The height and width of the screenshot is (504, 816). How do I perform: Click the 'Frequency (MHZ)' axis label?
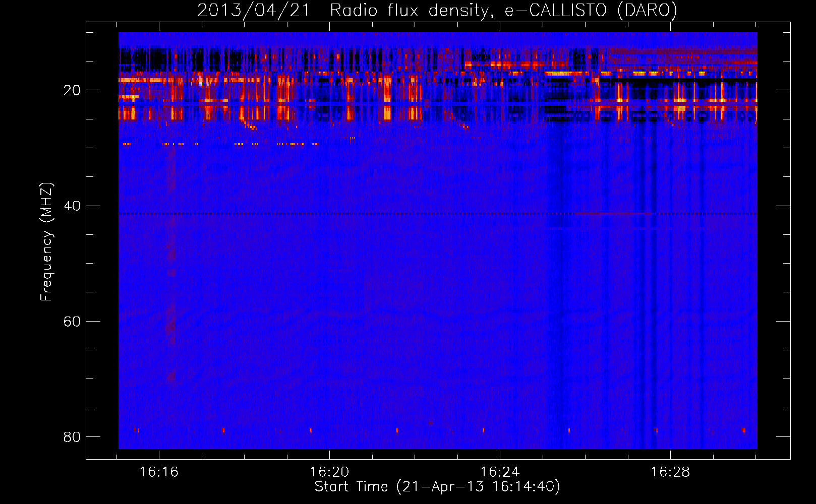46,242
